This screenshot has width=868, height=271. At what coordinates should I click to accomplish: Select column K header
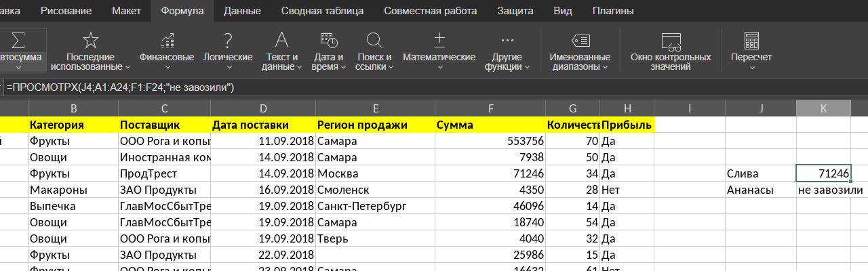coord(823,108)
